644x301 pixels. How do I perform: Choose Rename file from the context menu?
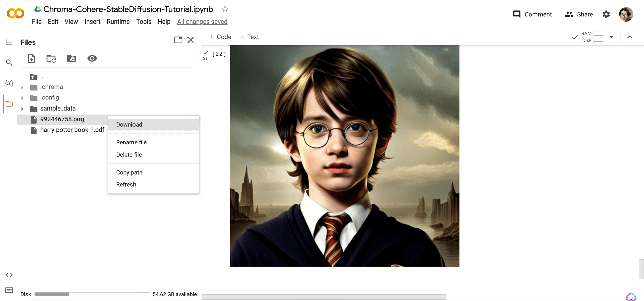click(154, 142)
